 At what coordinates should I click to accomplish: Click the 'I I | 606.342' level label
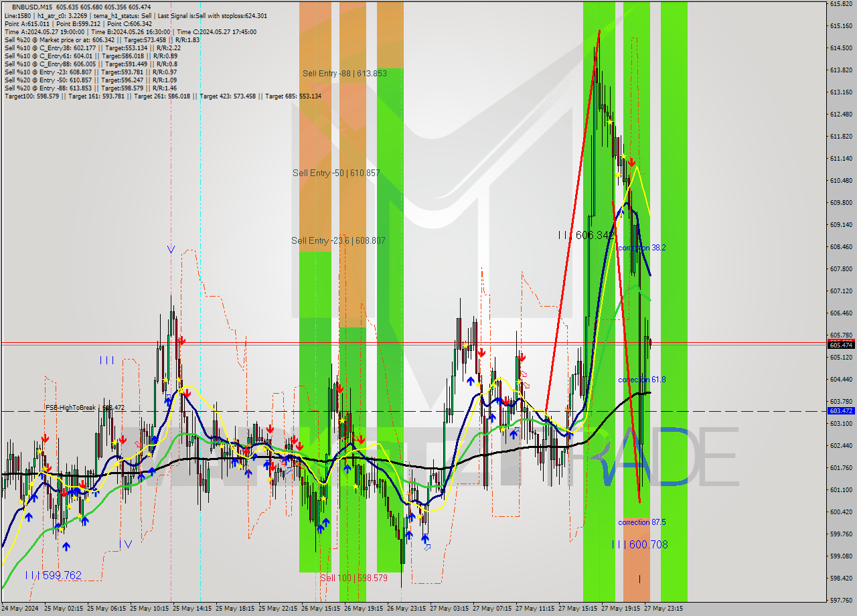tap(586, 235)
